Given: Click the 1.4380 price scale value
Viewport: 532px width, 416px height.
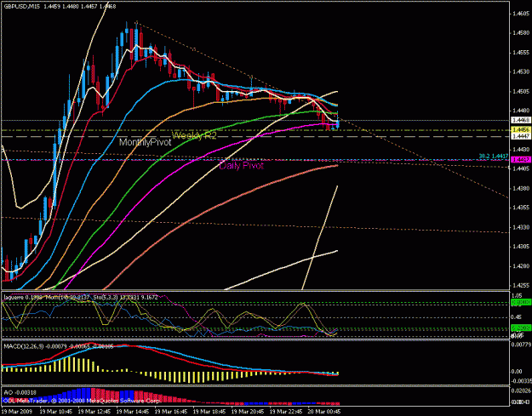Looking at the screenshot, I should coord(522,188).
